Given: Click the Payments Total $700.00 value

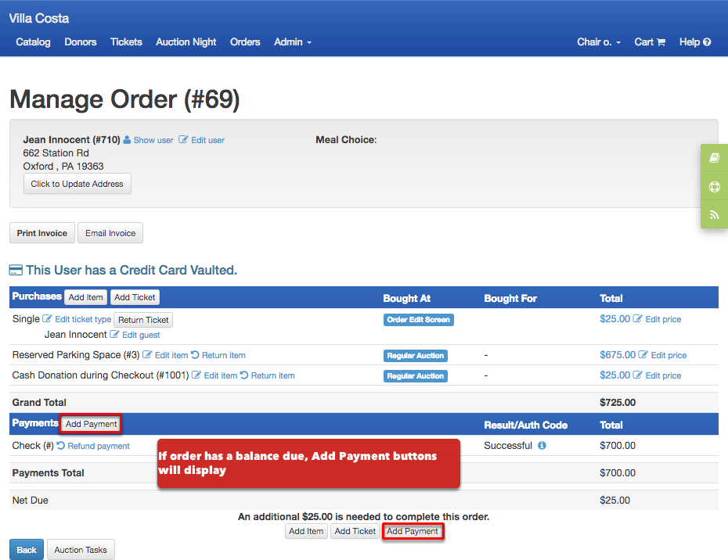Looking at the screenshot, I should (x=618, y=472).
